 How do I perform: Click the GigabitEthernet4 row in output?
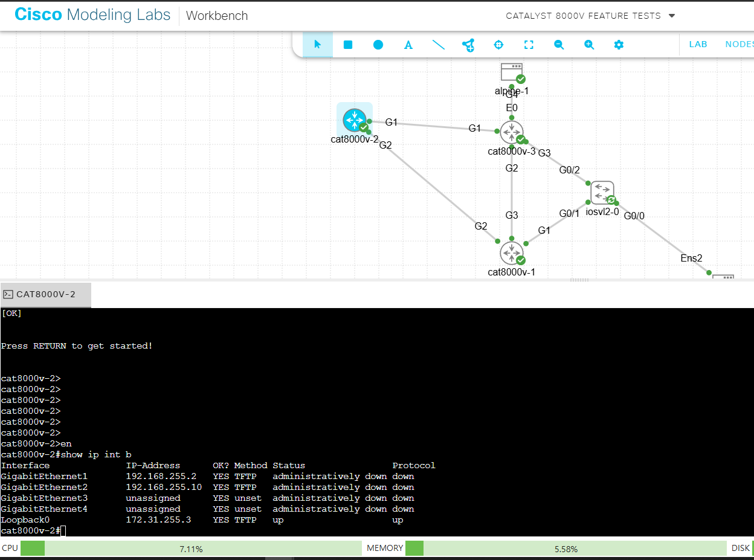[207, 509]
